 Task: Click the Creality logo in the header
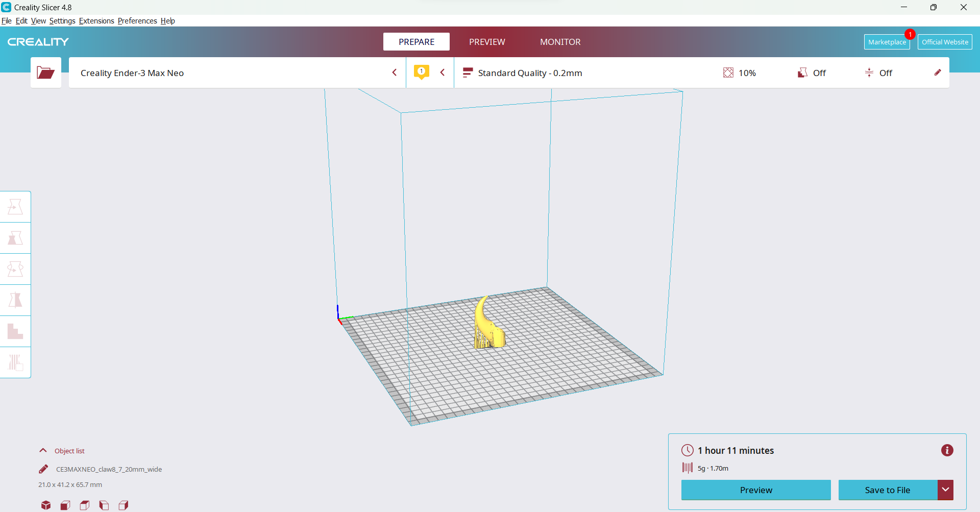pos(38,42)
